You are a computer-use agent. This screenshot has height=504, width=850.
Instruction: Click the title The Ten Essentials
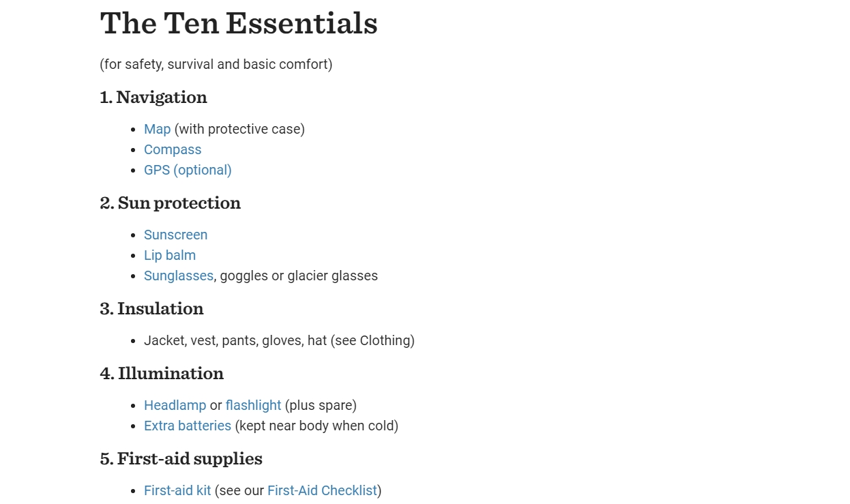(239, 23)
